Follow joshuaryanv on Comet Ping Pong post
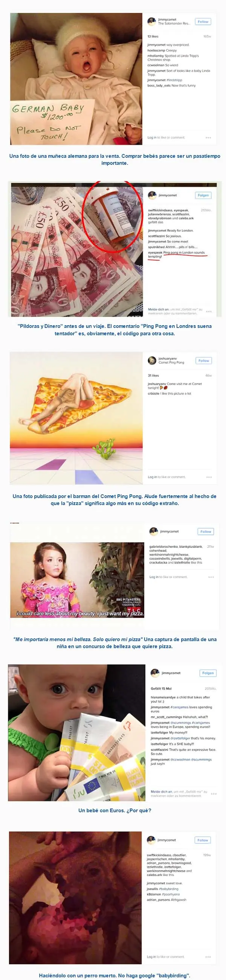Image resolution: width=226 pixels, height=980 pixels. 203,361
